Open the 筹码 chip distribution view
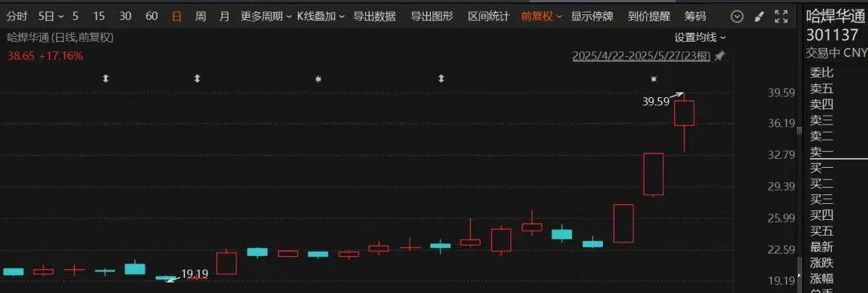Viewport: 868px width, 293px height. tap(695, 17)
